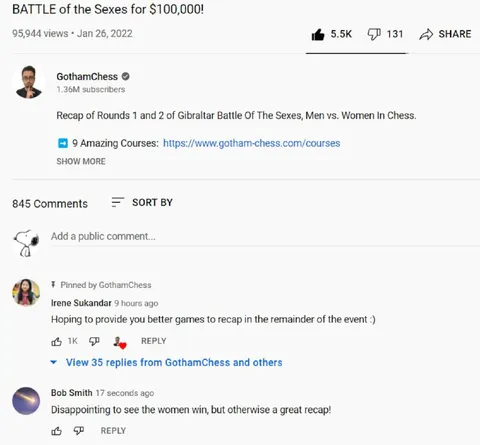This screenshot has height=445, width=480.
Task: Click the creator heart on Irene's comment
Action: (120, 343)
